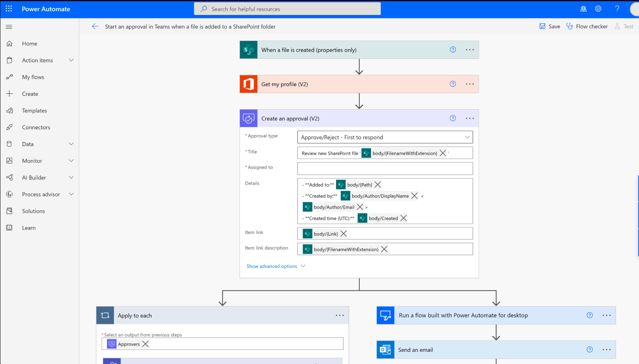
Task: Click the Item link field
Action: (385, 234)
